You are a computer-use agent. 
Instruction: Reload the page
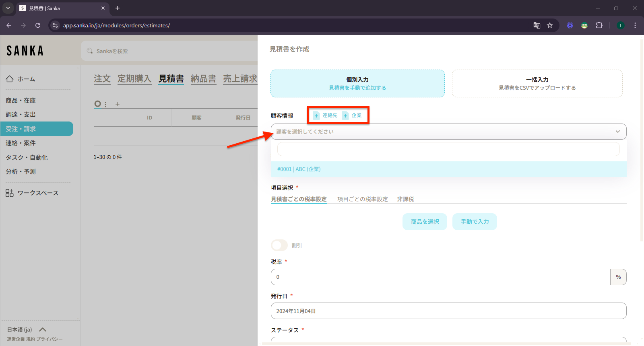(x=38, y=25)
